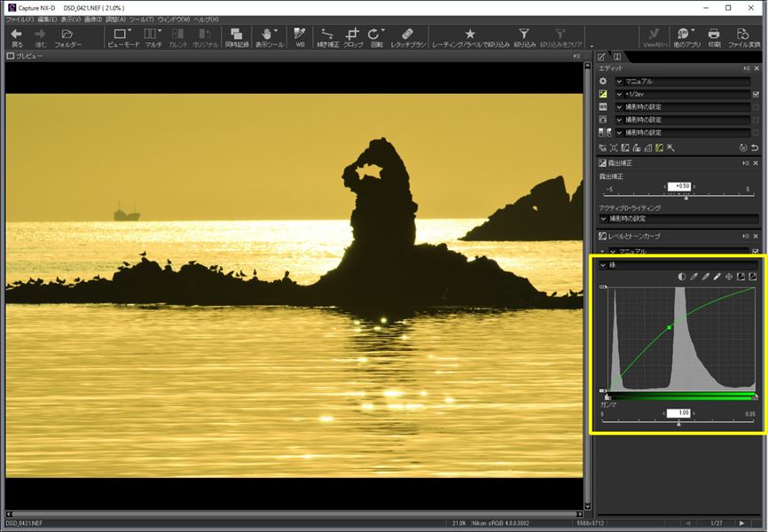Open the 表示(V) menu
The image size is (768, 532).
click(71, 20)
